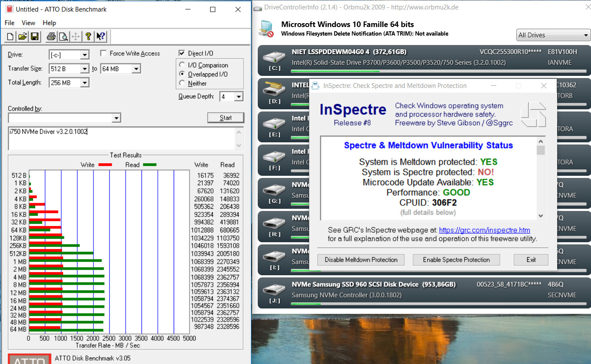The image size is (591, 364).
Task: Click the red Write legend swatch
Action: (x=105, y=165)
